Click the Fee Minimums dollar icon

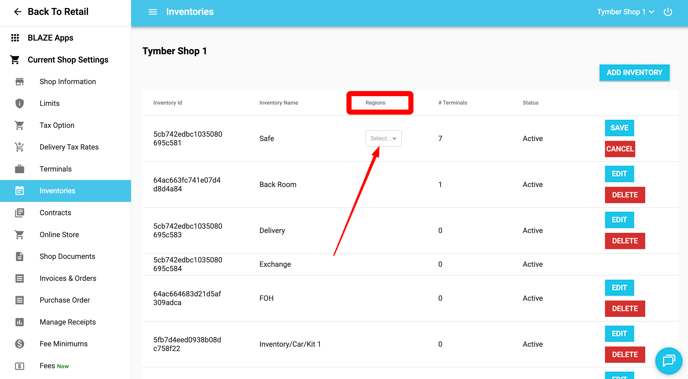[x=19, y=344]
